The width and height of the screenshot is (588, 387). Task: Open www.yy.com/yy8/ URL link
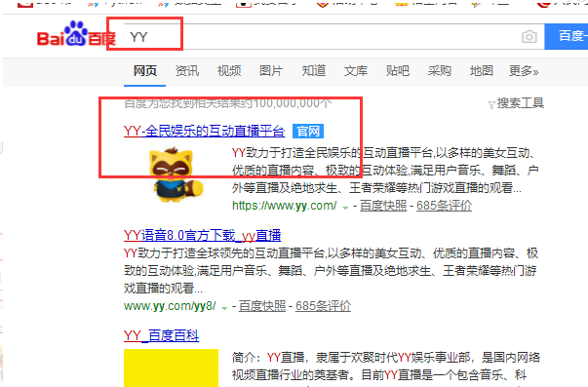(170, 306)
